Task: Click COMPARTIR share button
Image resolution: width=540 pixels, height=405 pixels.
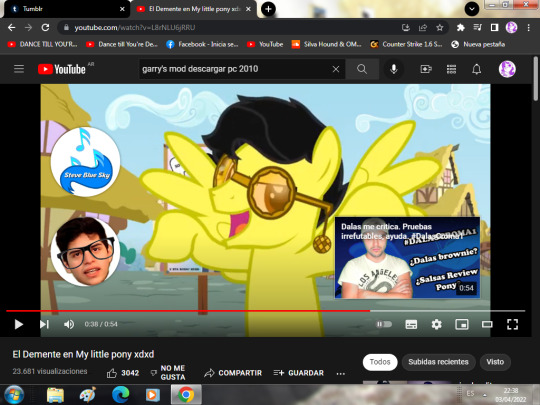Action: click(x=233, y=373)
